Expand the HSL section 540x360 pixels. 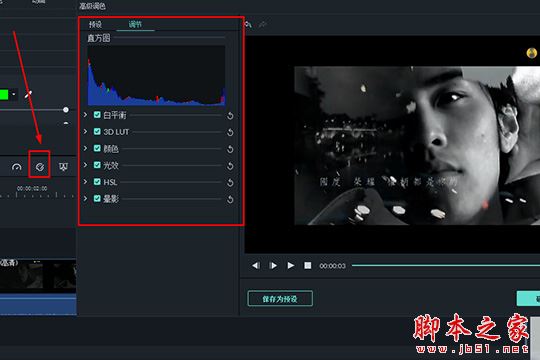85,181
